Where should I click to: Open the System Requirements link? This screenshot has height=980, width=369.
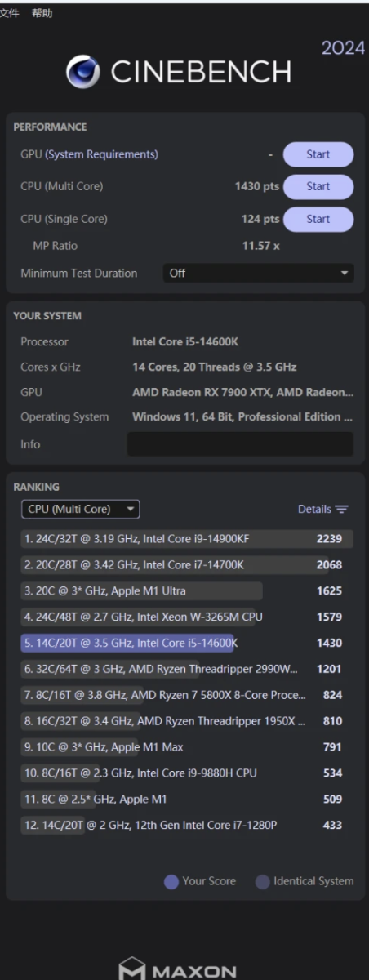pyautogui.click(x=101, y=154)
